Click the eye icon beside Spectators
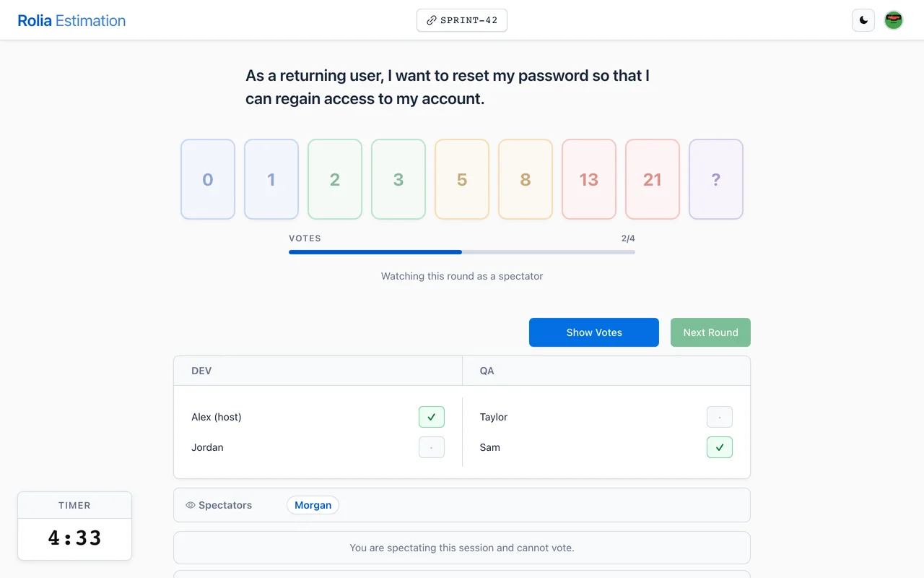This screenshot has height=578, width=924. coord(191,505)
